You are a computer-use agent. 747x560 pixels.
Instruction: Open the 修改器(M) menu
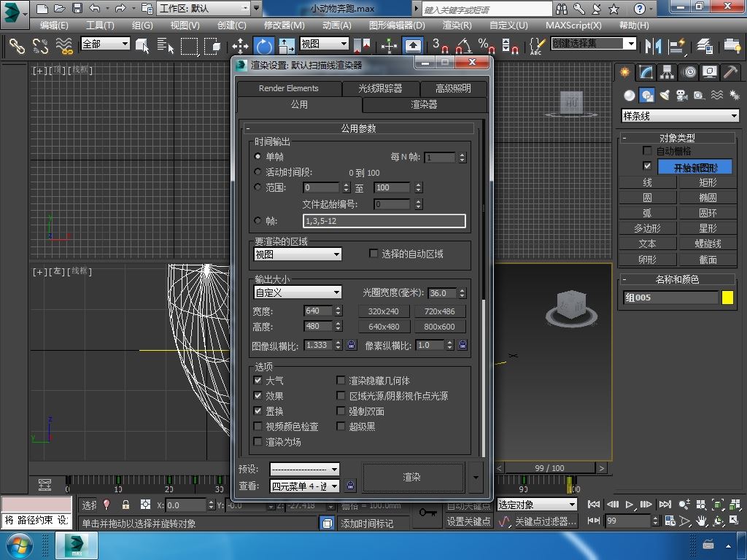[x=284, y=26]
